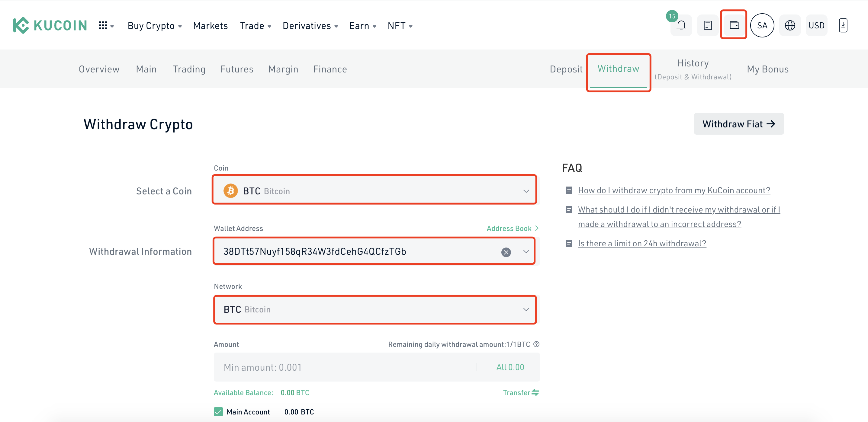The width and height of the screenshot is (868, 422).
Task: Click the Bitcoin coin logo
Action: pyautogui.click(x=230, y=191)
